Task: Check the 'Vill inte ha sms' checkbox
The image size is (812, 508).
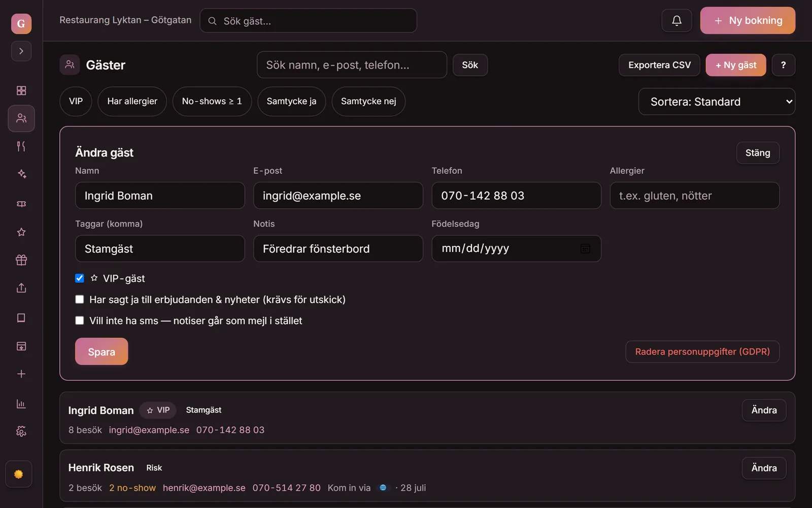Action: point(80,321)
